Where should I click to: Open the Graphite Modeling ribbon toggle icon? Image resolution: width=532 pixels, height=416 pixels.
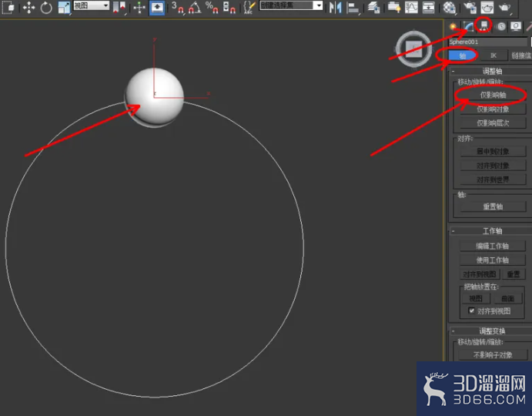tap(393, 7)
